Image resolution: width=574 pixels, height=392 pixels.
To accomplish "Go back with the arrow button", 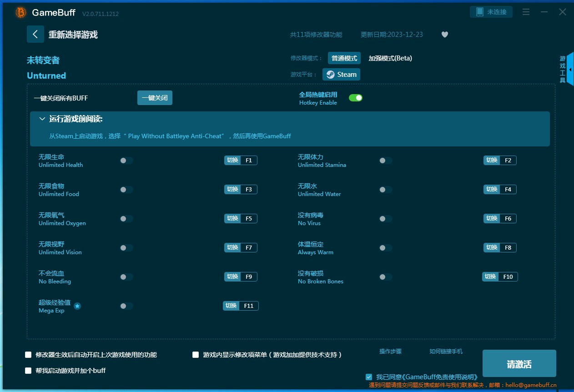I will point(35,34).
